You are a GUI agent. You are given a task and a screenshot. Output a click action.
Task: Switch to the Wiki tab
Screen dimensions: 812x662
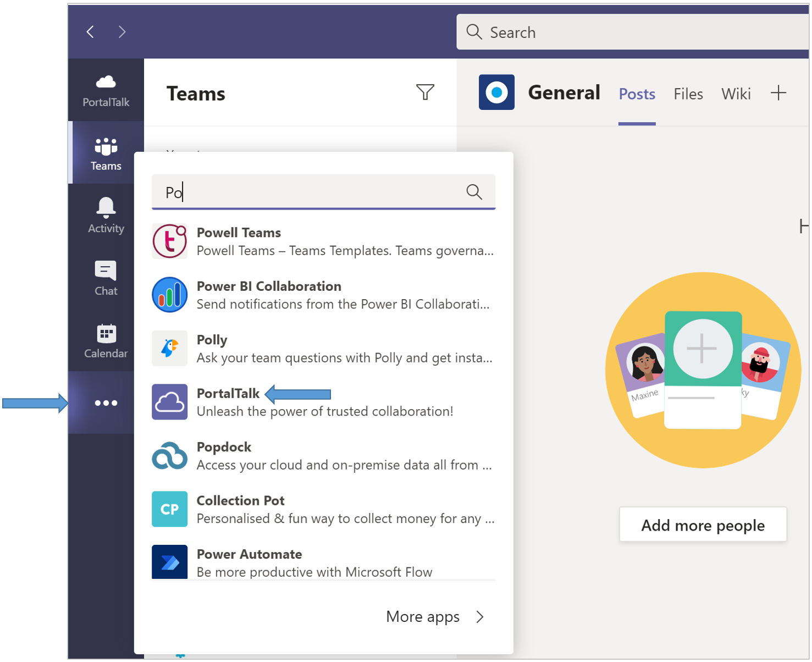736,94
